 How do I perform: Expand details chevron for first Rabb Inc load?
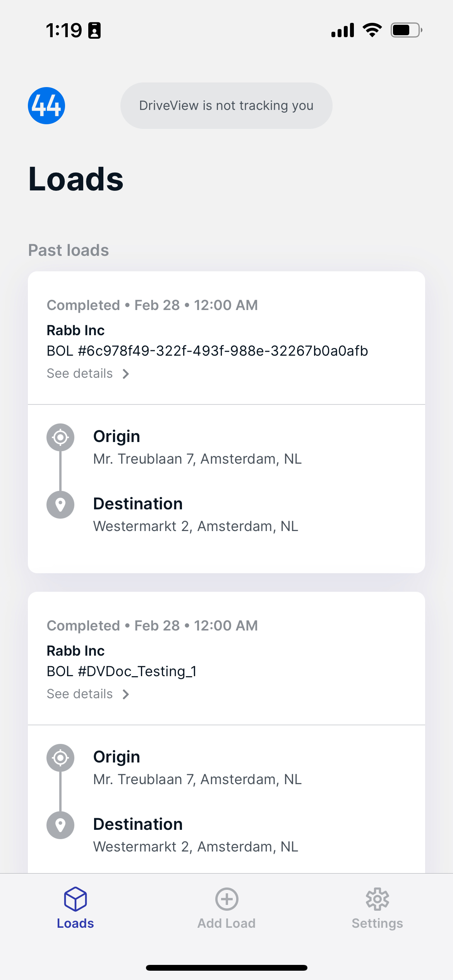pos(126,374)
